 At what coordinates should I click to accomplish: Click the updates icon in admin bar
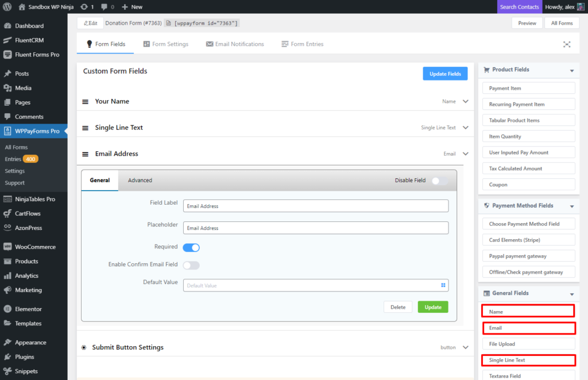[84, 7]
